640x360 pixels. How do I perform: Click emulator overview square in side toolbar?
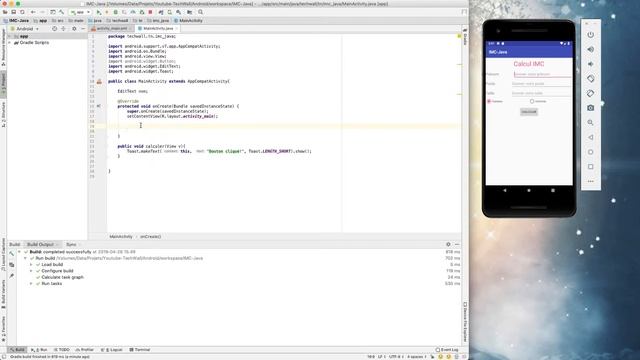591,167
